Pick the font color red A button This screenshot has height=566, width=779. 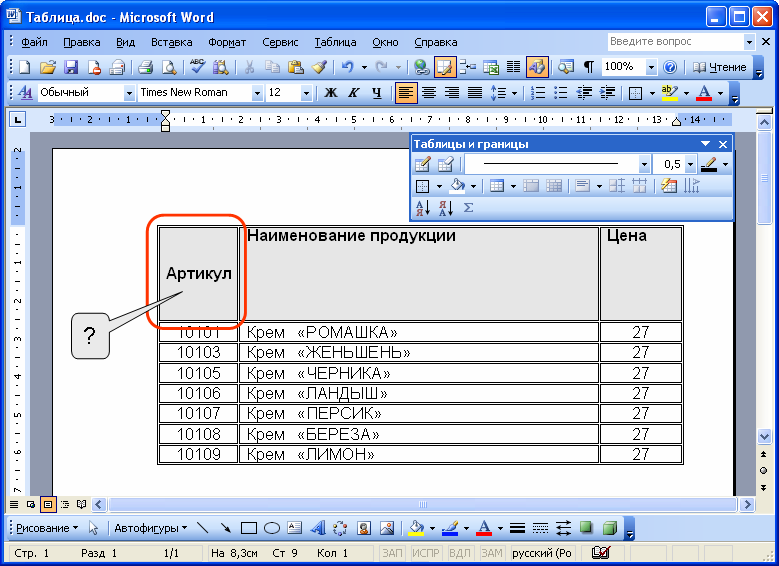(704, 92)
